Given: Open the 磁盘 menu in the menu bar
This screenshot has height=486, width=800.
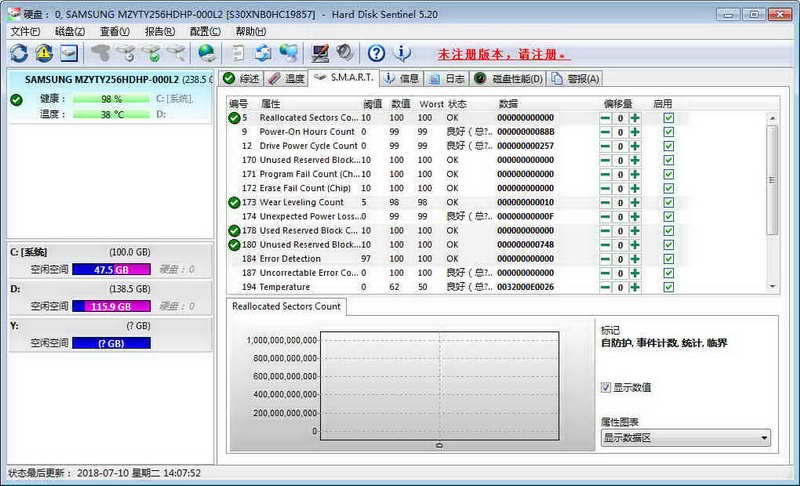Looking at the screenshot, I should pyautogui.click(x=69, y=31).
